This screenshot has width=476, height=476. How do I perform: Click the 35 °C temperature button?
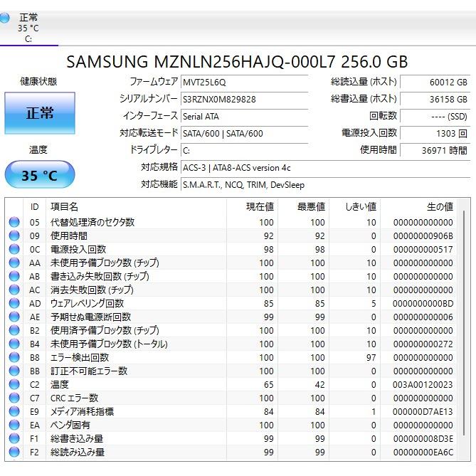click(x=40, y=175)
